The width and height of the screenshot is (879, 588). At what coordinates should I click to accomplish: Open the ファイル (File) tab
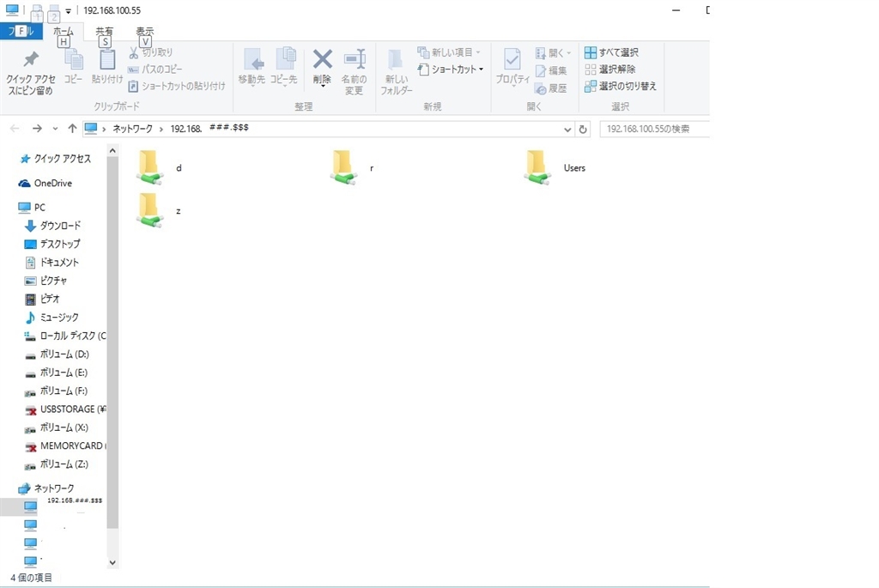click(21, 32)
